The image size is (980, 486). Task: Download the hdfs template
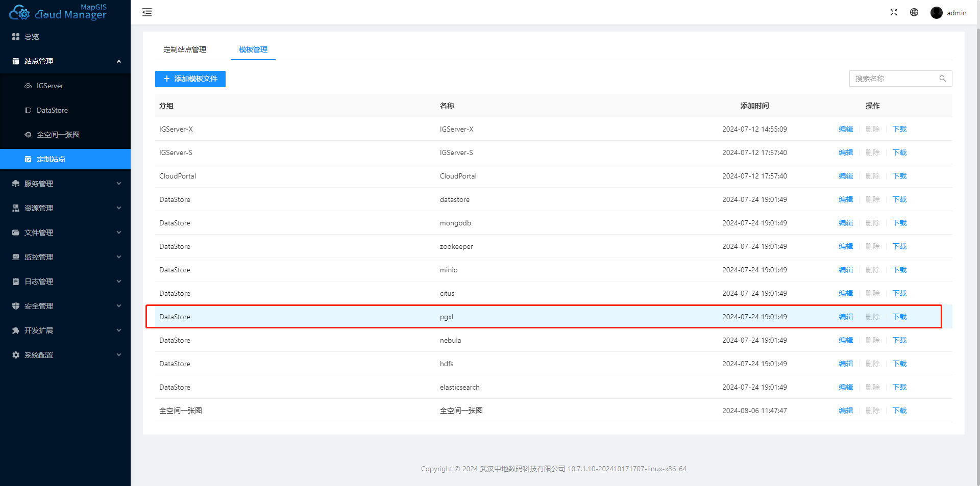(899, 364)
